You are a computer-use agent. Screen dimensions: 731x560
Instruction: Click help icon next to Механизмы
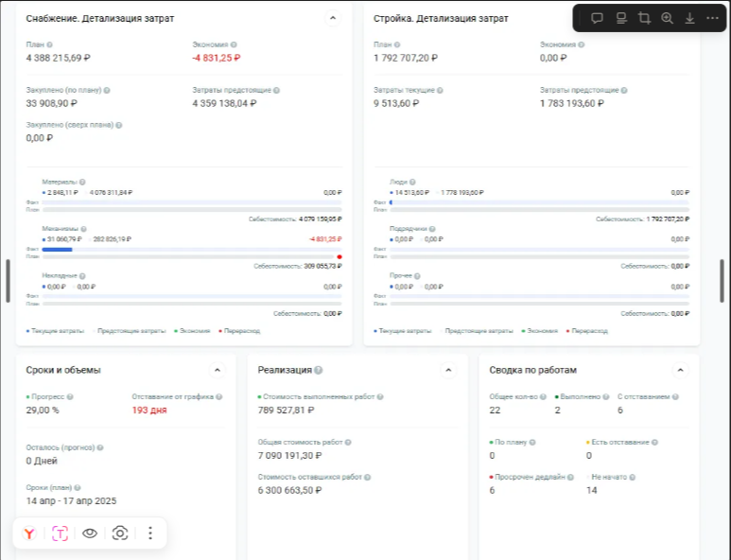pyautogui.click(x=83, y=229)
